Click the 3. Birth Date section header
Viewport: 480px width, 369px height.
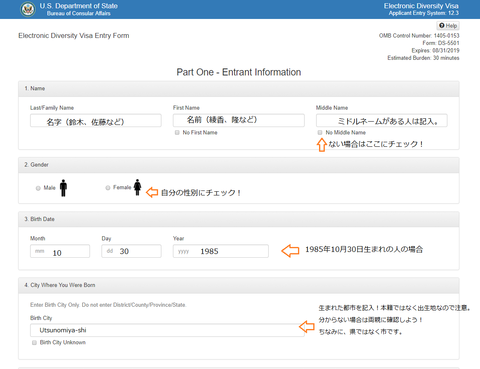click(x=239, y=219)
